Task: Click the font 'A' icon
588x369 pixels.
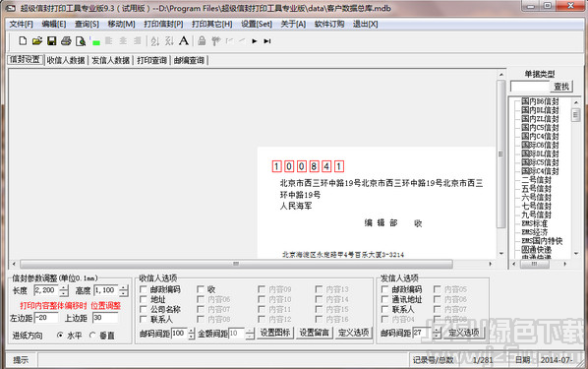Action: [183, 40]
